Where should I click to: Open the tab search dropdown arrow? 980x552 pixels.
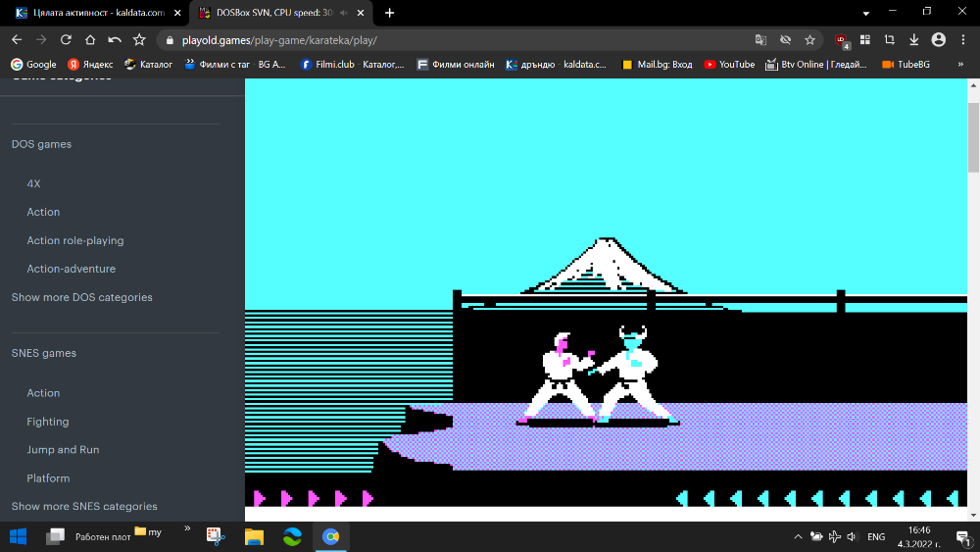click(865, 13)
